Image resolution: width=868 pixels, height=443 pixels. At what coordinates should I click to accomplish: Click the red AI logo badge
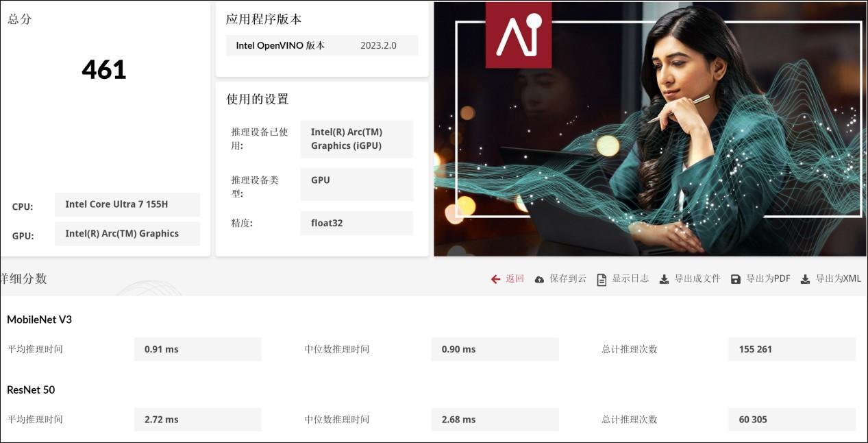click(519, 34)
